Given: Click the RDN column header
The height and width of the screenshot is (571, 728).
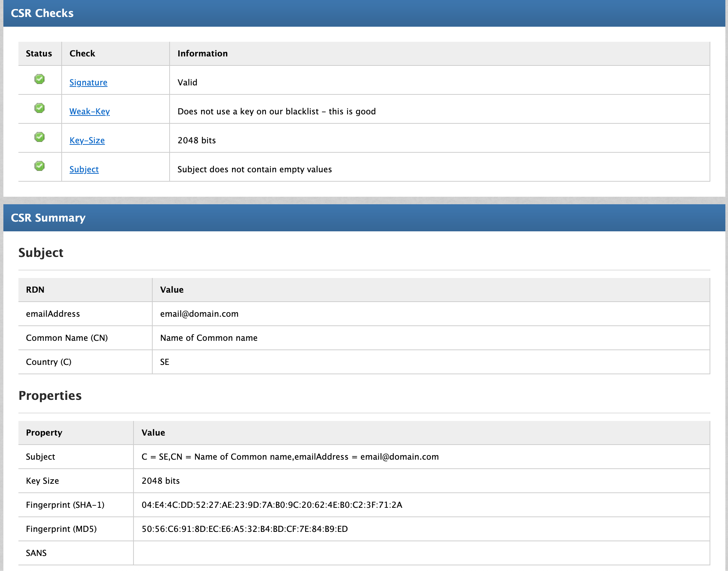Looking at the screenshot, I should 35,290.
